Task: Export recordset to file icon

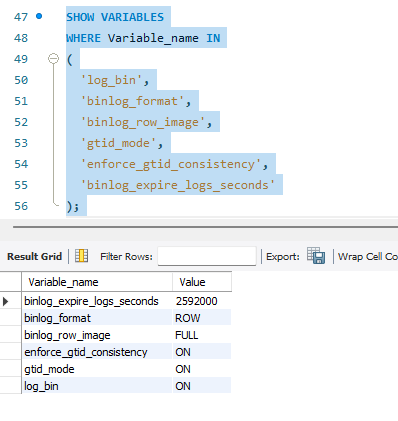Action: click(316, 256)
